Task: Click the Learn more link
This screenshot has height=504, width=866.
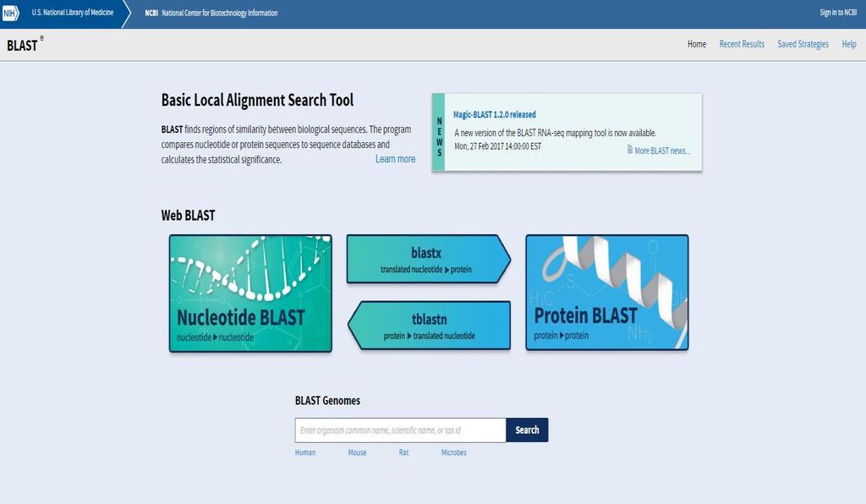Action: coord(396,159)
